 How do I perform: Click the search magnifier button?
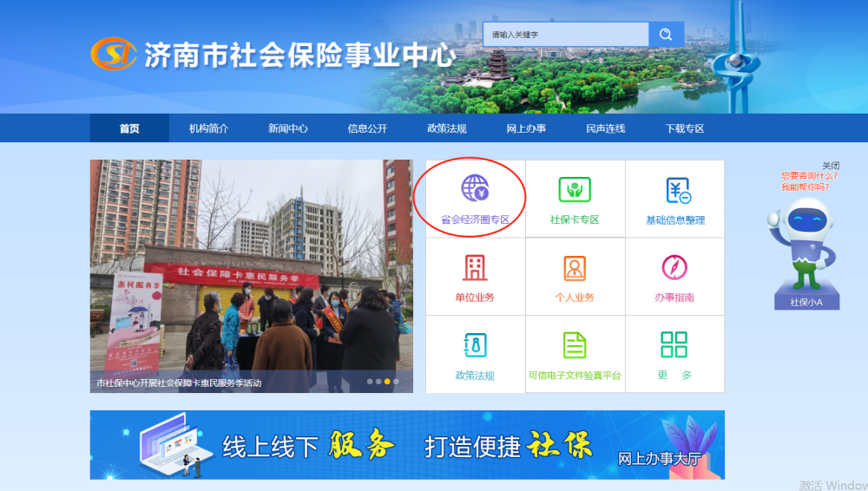(x=666, y=35)
